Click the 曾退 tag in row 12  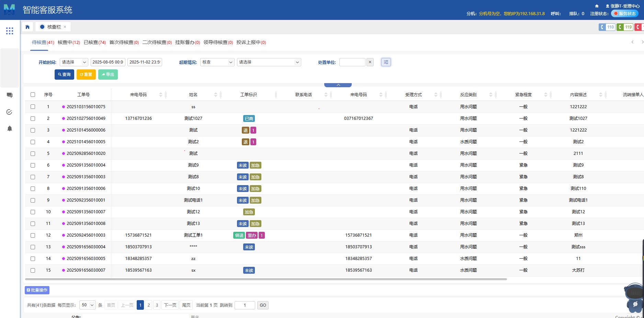click(x=239, y=235)
